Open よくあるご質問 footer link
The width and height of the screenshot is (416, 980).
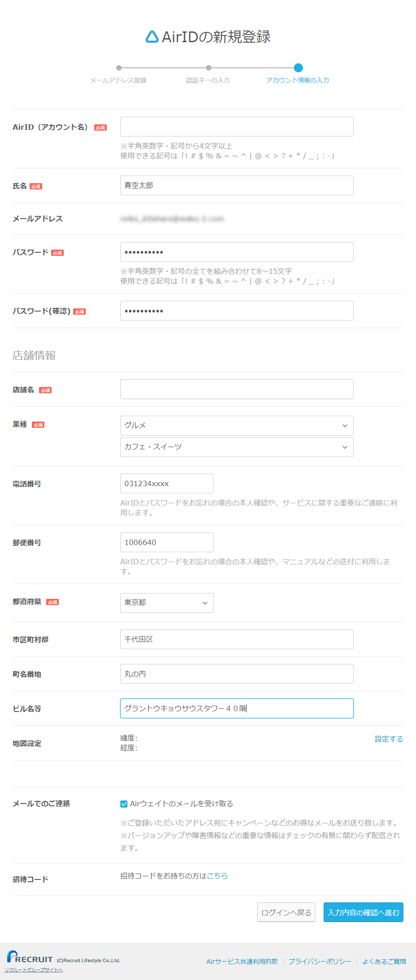coord(384,961)
